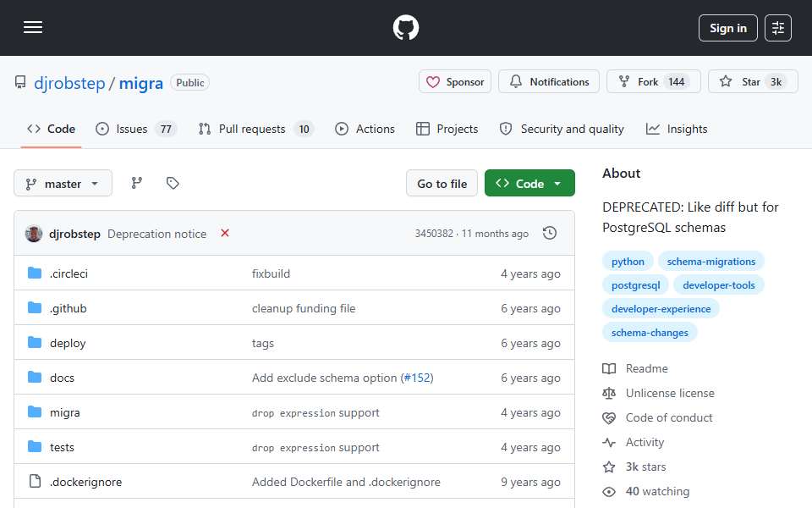Open the migra repository link
The image size is (812, 508).
pos(141,83)
